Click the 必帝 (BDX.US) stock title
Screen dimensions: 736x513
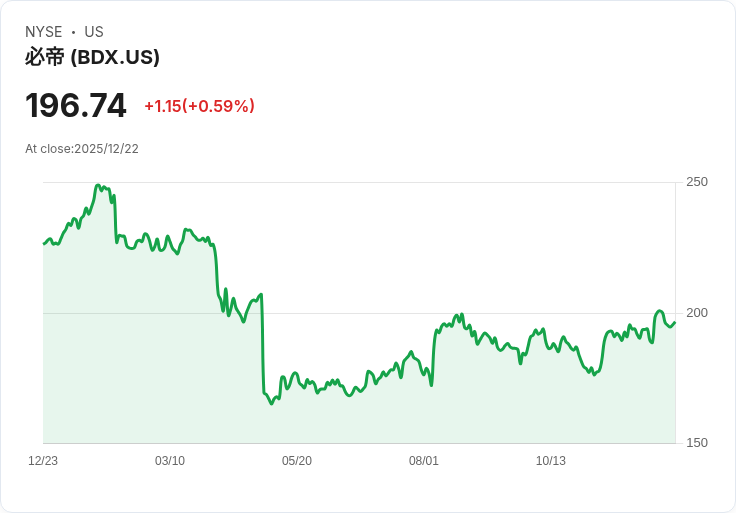click(92, 57)
